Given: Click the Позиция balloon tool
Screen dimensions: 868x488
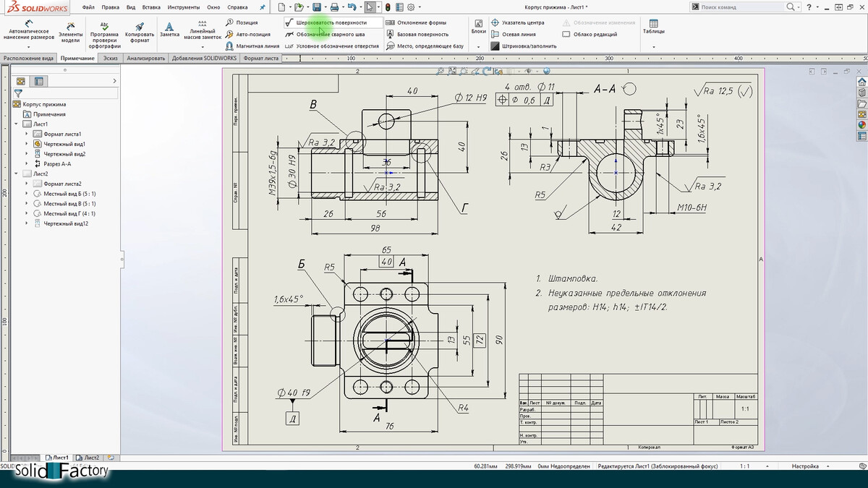Looking at the screenshot, I should [x=241, y=22].
